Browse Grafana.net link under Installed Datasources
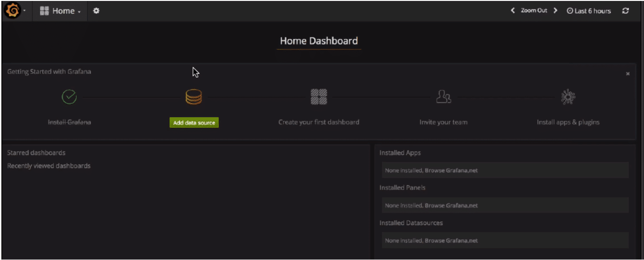 (x=451, y=241)
